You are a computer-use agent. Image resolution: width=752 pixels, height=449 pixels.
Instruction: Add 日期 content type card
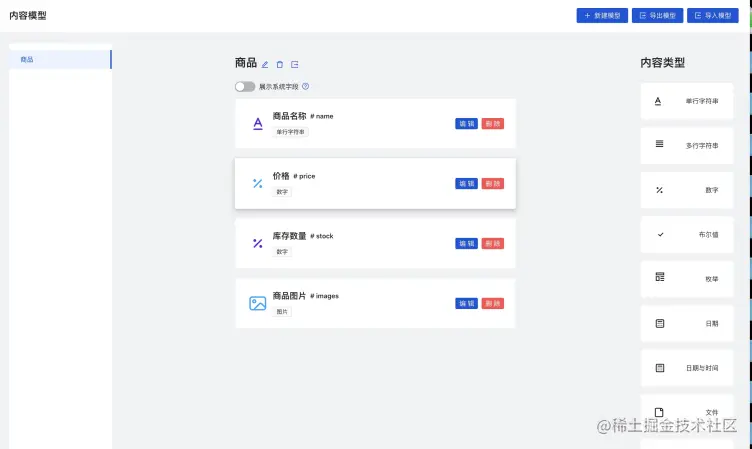pyautogui.click(x=687, y=324)
